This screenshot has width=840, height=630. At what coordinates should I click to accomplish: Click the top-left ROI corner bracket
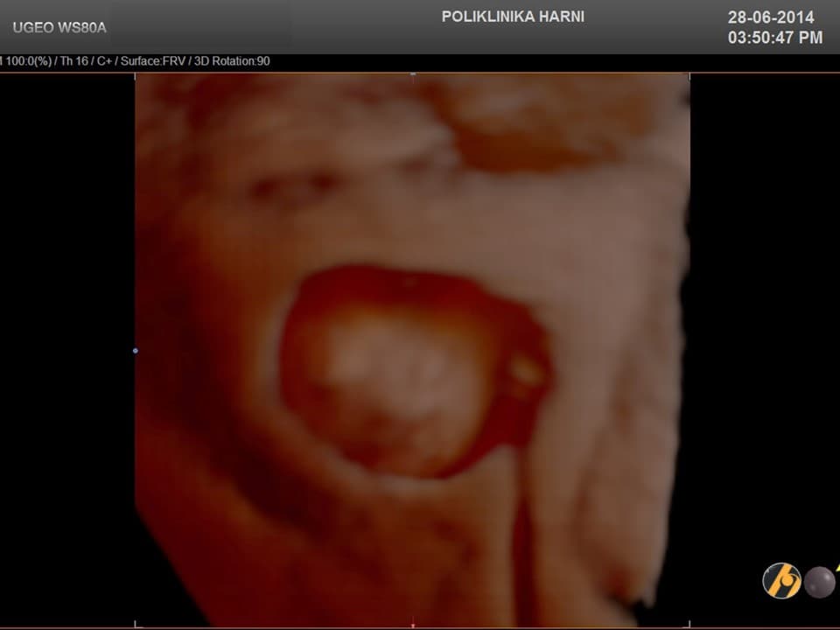(x=136, y=75)
